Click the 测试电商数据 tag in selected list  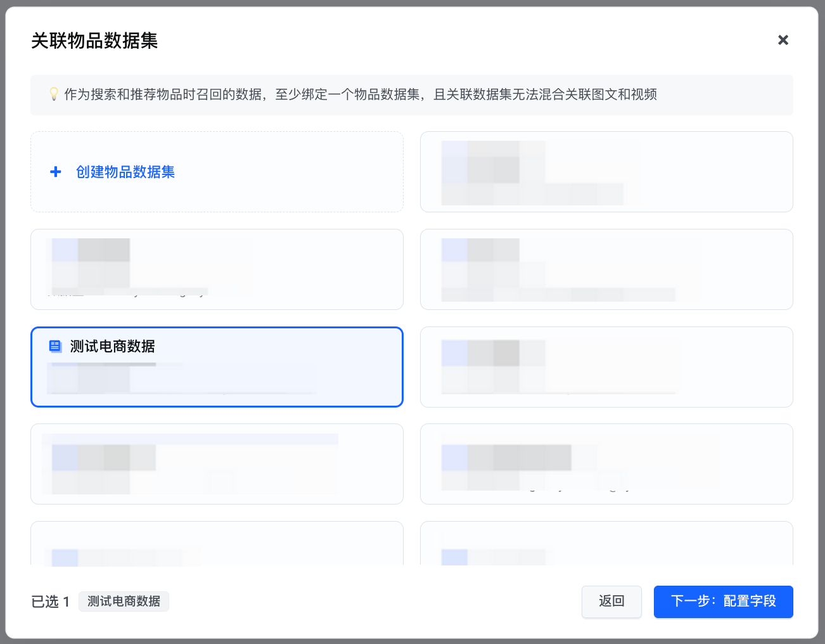[124, 602]
